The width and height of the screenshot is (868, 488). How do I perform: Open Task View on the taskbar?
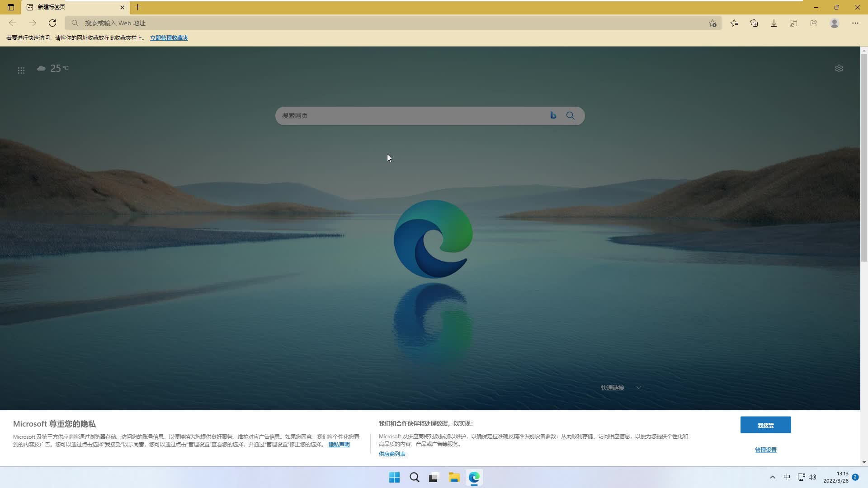(434, 478)
